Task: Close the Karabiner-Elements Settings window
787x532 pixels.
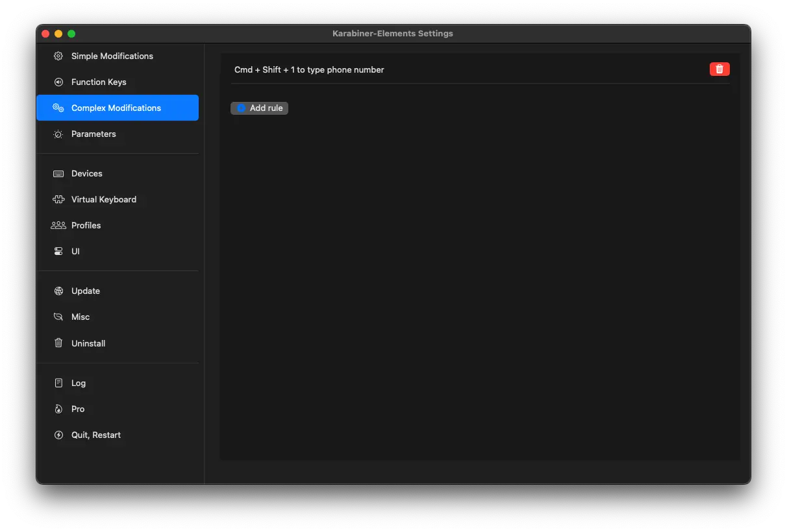Action: tap(45, 34)
